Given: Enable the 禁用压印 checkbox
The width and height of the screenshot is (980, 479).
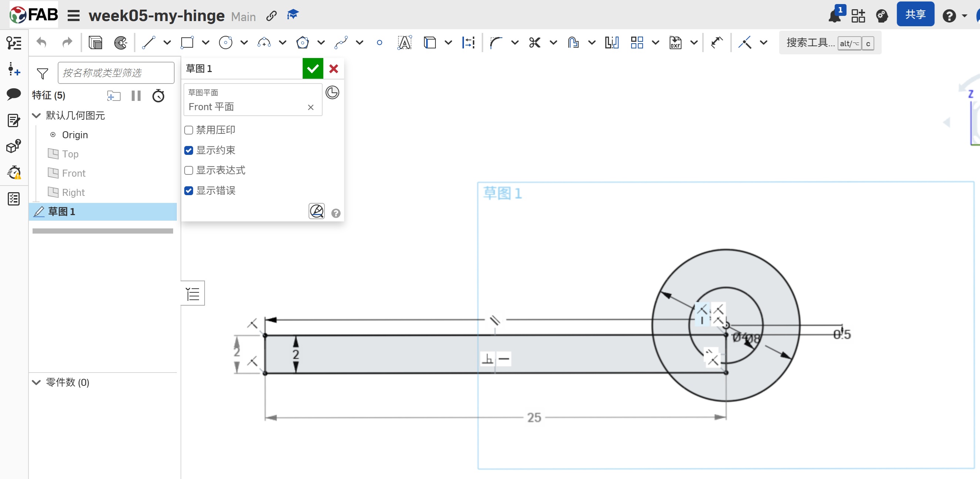Looking at the screenshot, I should tap(189, 130).
